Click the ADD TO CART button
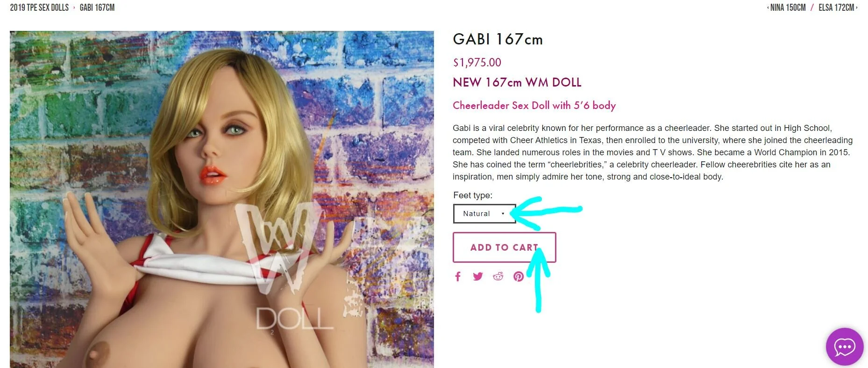Viewport: 868px width, 368px height. tap(504, 247)
